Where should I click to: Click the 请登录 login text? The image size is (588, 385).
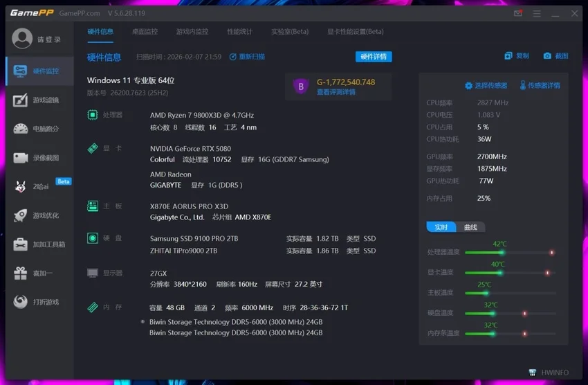48,39
